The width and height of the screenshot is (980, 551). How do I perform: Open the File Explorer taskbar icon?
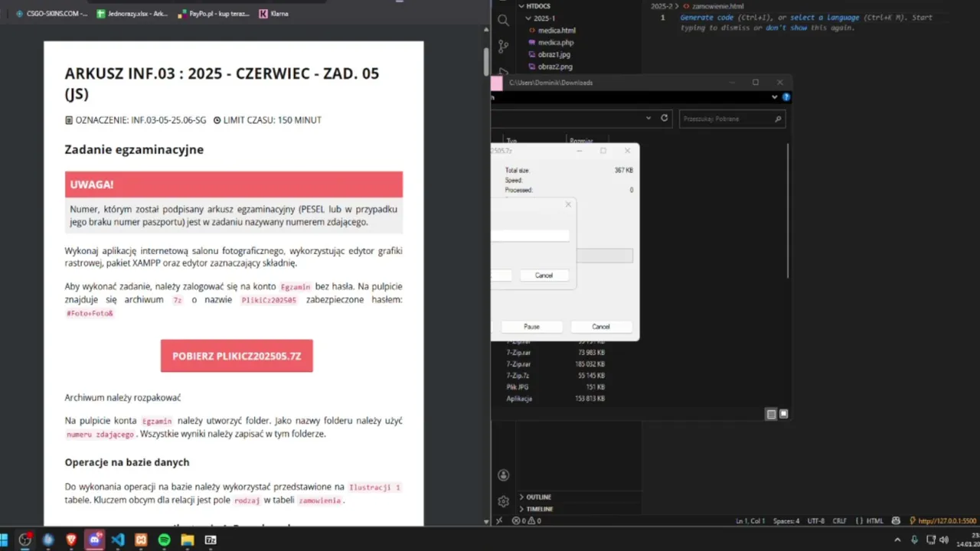pos(188,540)
